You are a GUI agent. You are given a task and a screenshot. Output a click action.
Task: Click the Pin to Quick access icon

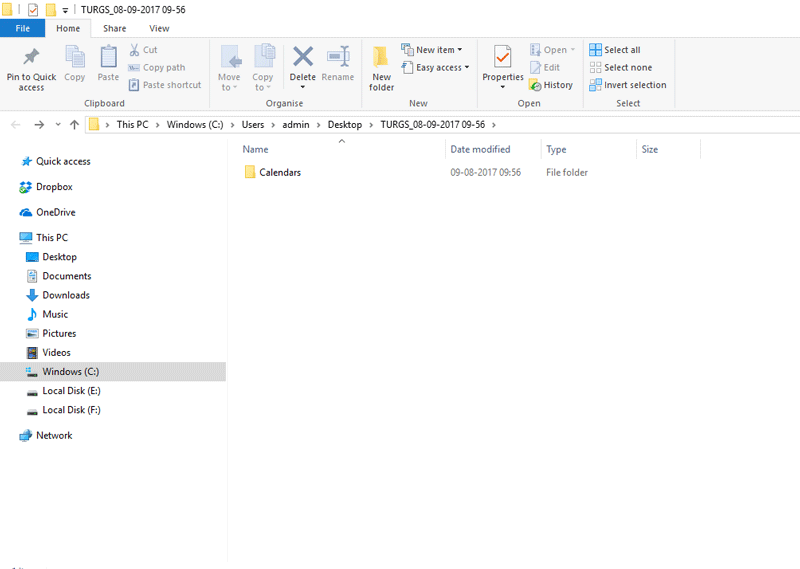pos(31,57)
